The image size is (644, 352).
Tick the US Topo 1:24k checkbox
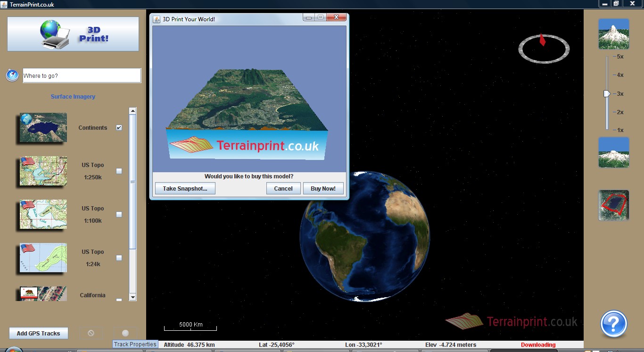pos(119,258)
